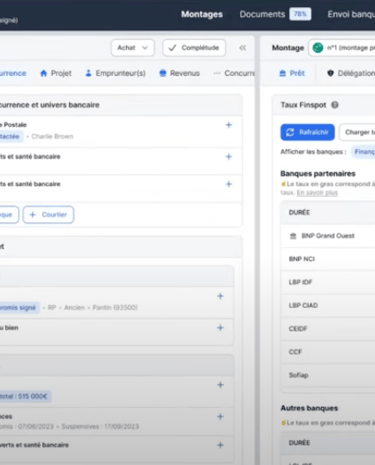The width and height of the screenshot is (375, 465).
Task: Click the Charlie Brown contact text
Action: [x=52, y=136]
